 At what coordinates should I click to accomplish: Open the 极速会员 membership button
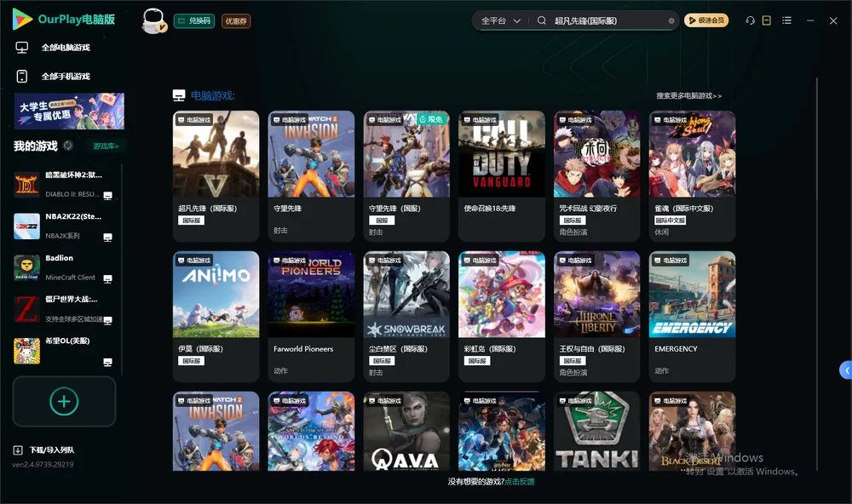(706, 20)
